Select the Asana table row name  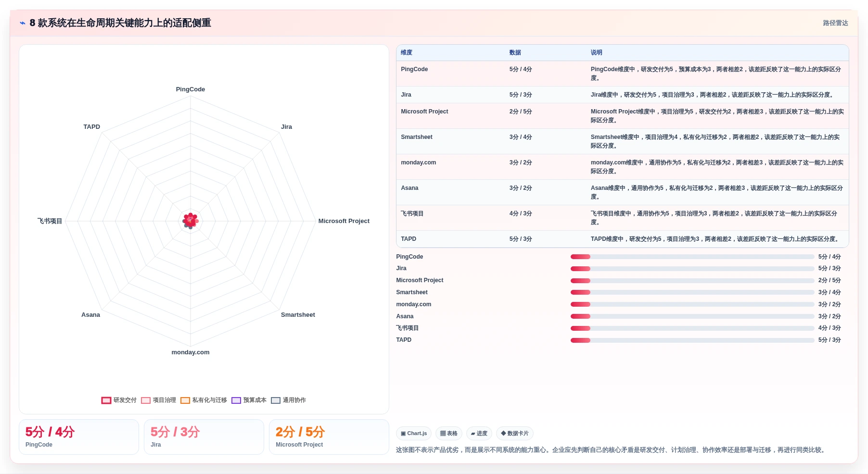point(409,188)
